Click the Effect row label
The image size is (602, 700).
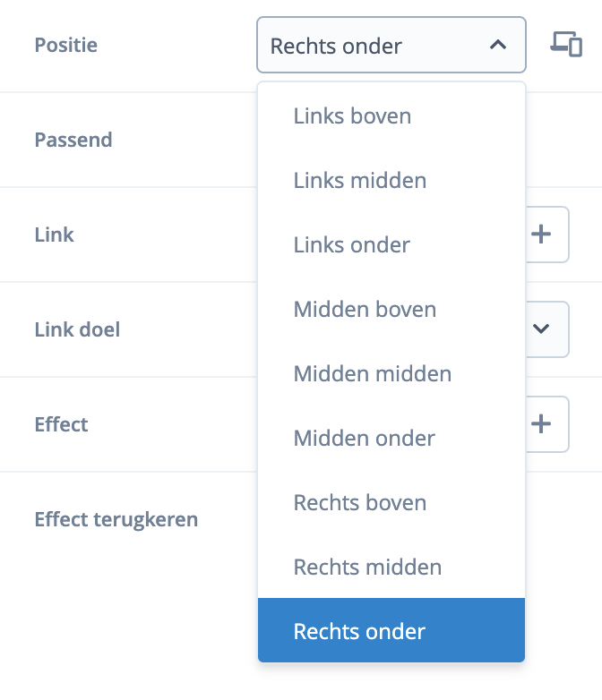coord(61,424)
